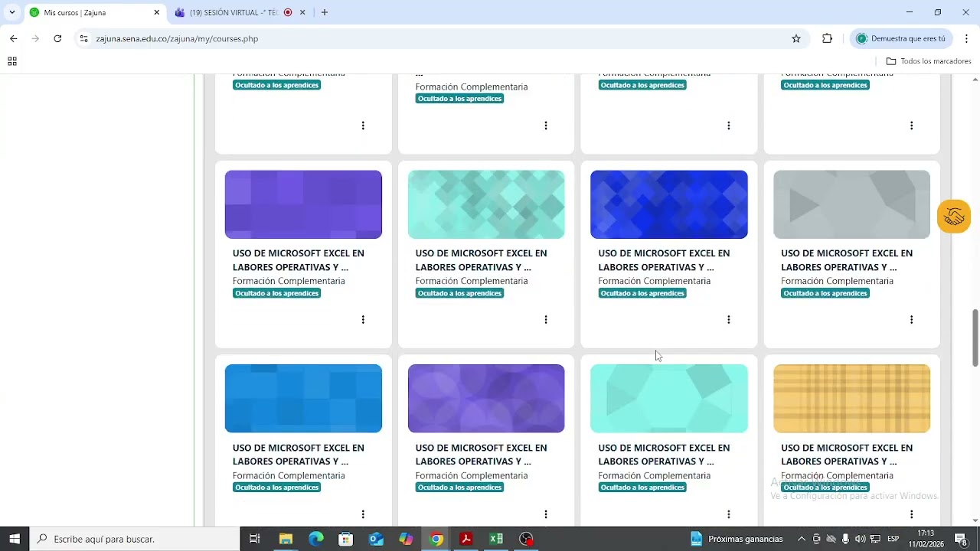Screen dimensions: 980x551
Task: Open the taskbar clock showing 17:13
Action: pos(926,539)
